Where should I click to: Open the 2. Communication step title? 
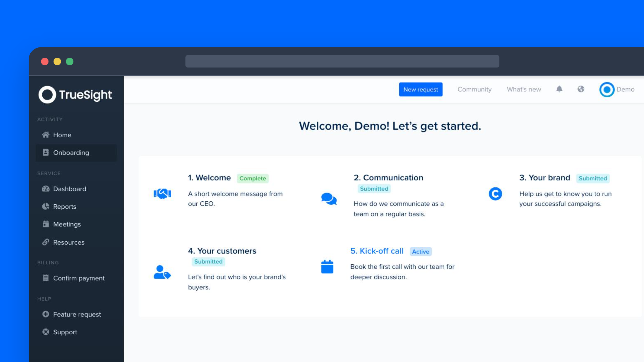tap(388, 178)
